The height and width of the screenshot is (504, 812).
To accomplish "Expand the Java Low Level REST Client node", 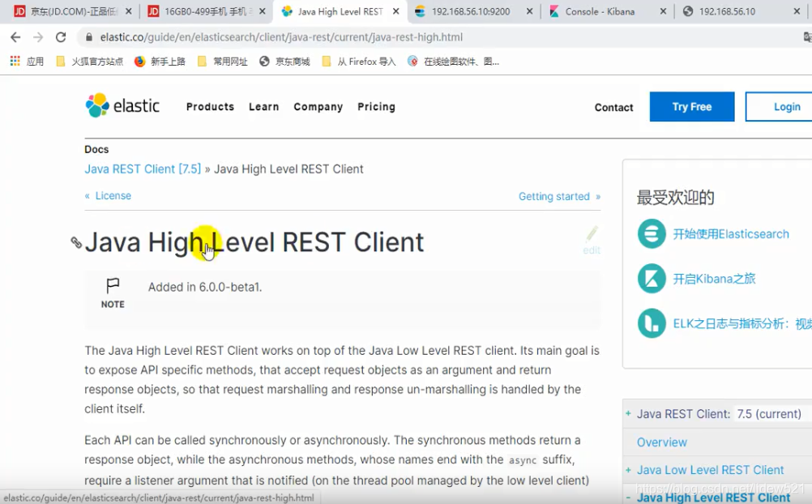I will click(x=628, y=470).
